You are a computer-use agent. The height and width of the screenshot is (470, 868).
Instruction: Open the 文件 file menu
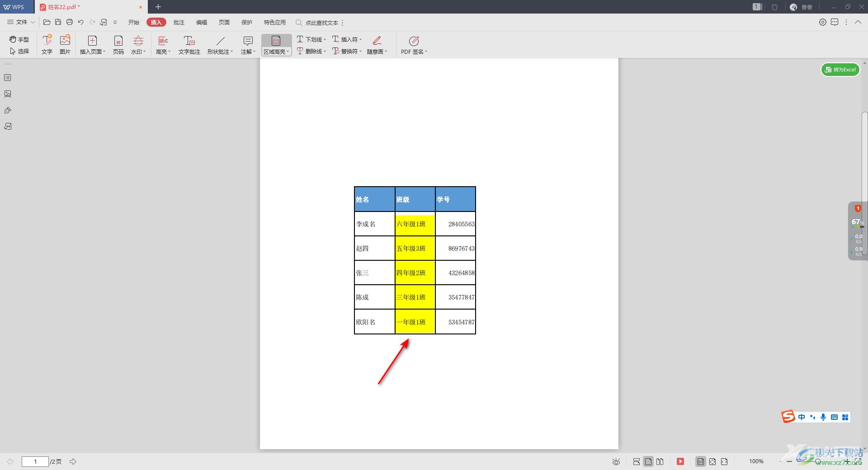[21, 22]
